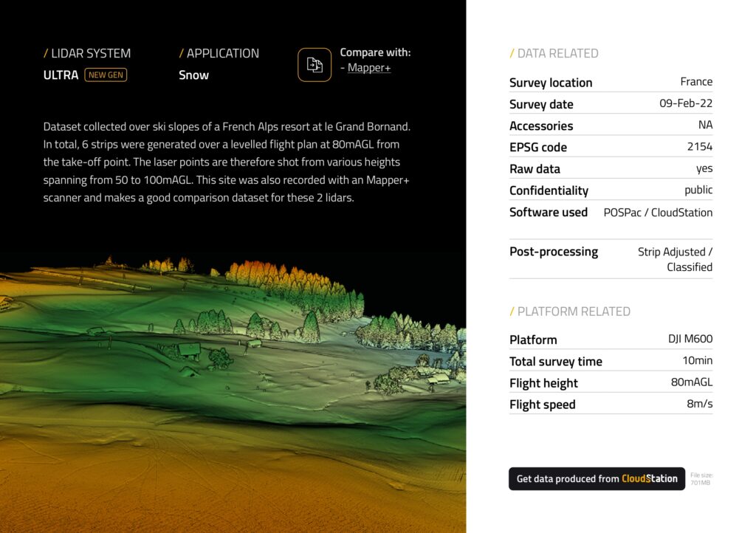Open the Mapper+ comparison link

coord(369,68)
